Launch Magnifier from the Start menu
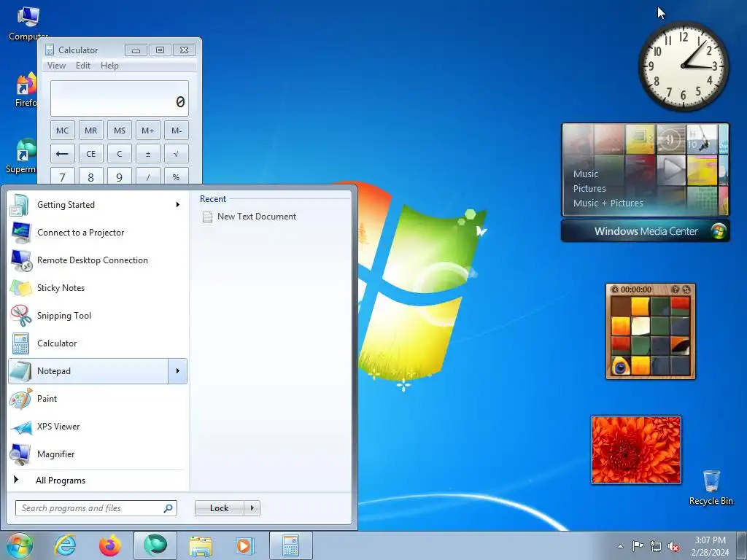This screenshot has height=560, width=747. tap(97, 454)
